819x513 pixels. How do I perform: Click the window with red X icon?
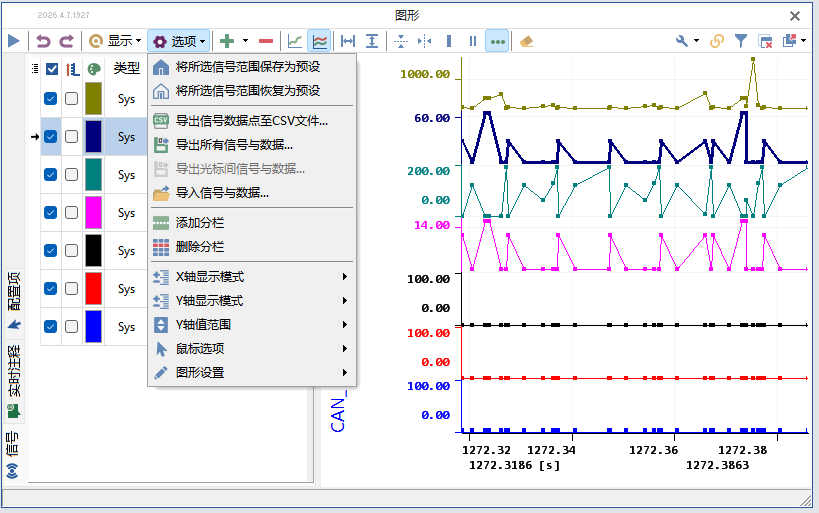point(765,41)
